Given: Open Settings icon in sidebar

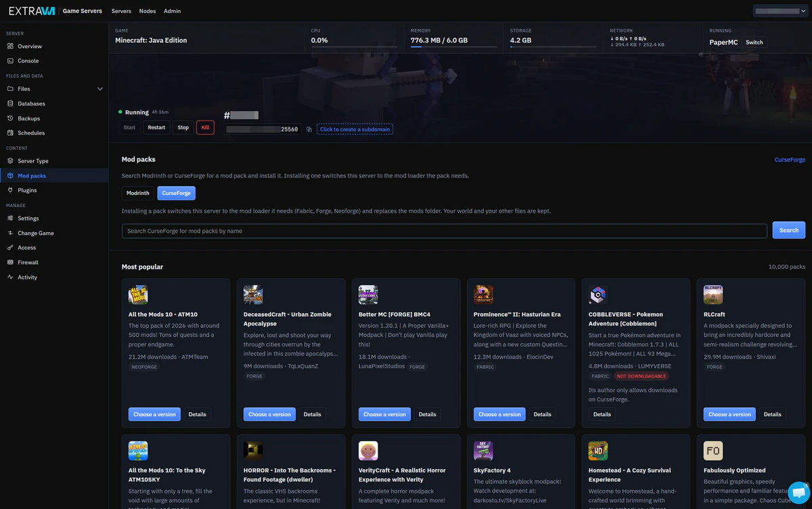Looking at the screenshot, I should (10, 218).
